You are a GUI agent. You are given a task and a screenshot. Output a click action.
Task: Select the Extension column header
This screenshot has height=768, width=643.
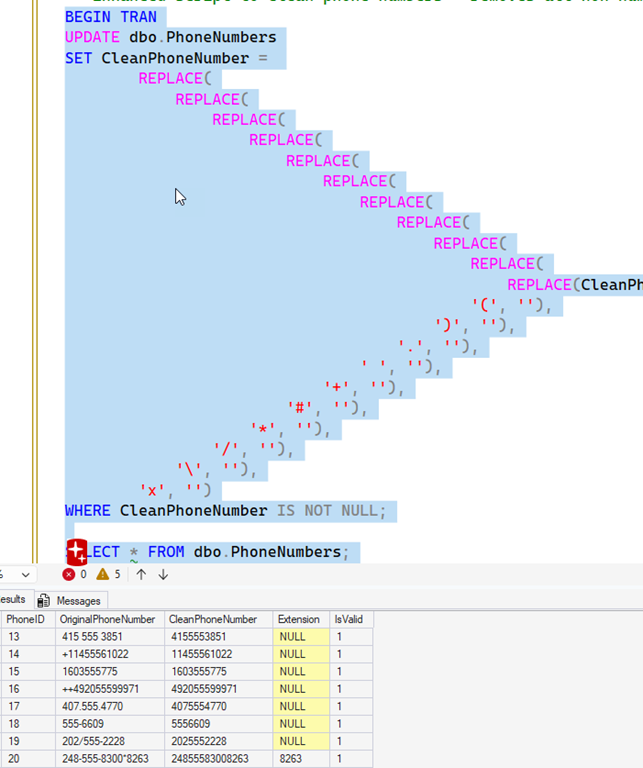298,620
